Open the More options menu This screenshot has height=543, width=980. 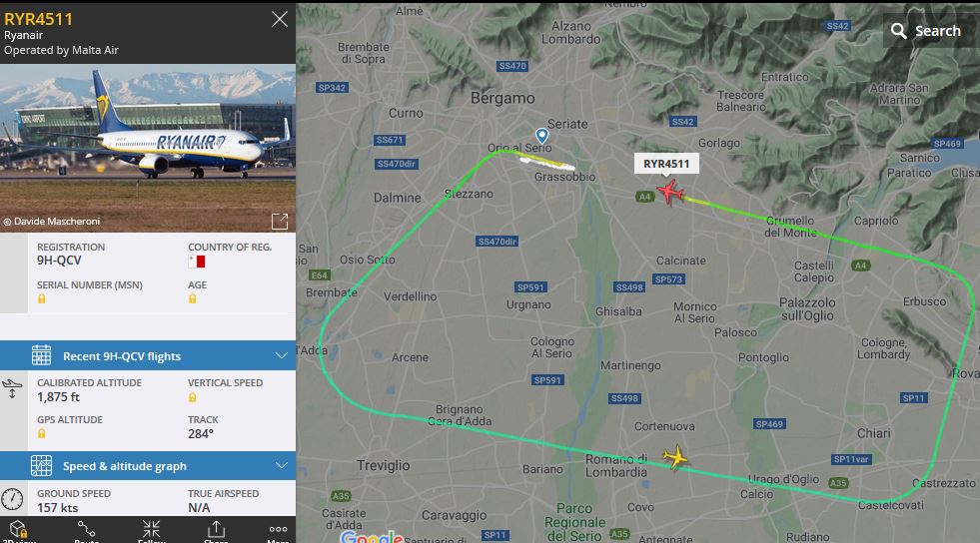[278, 530]
